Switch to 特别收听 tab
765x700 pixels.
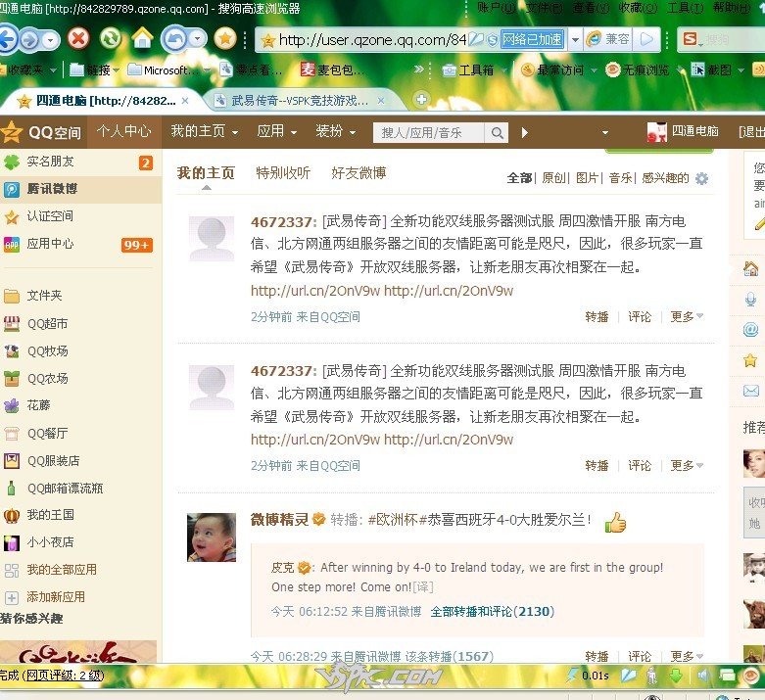(x=283, y=172)
